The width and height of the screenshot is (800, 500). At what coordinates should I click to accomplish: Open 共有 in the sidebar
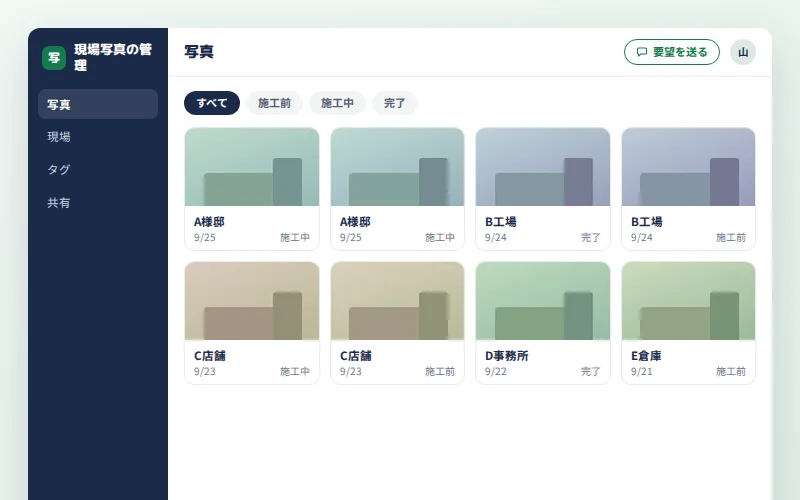pyautogui.click(x=98, y=203)
